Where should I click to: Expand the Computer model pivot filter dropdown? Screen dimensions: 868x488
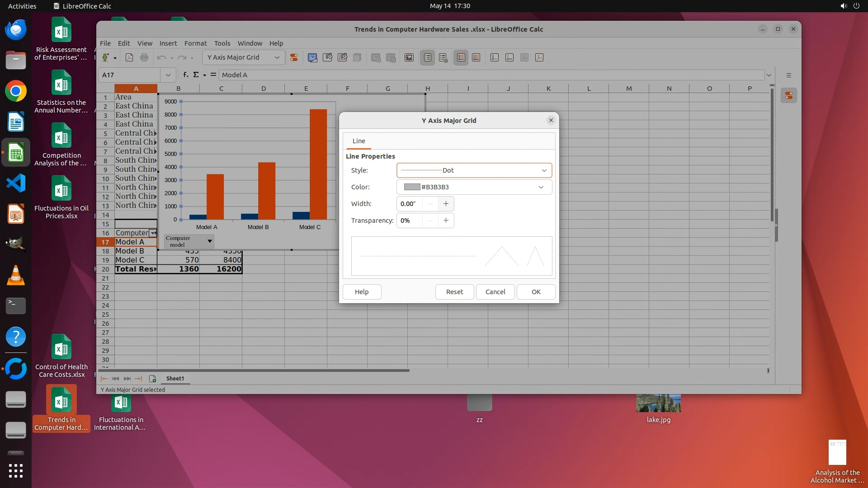pos(210,241)
